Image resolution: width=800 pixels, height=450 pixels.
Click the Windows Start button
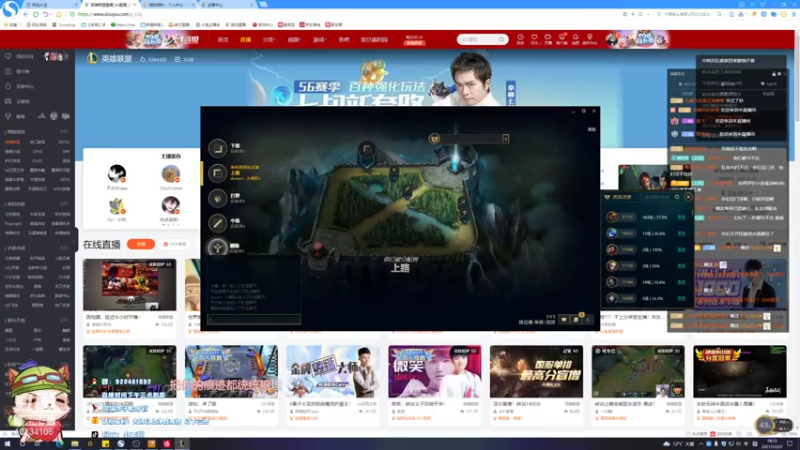coord(7,444)
